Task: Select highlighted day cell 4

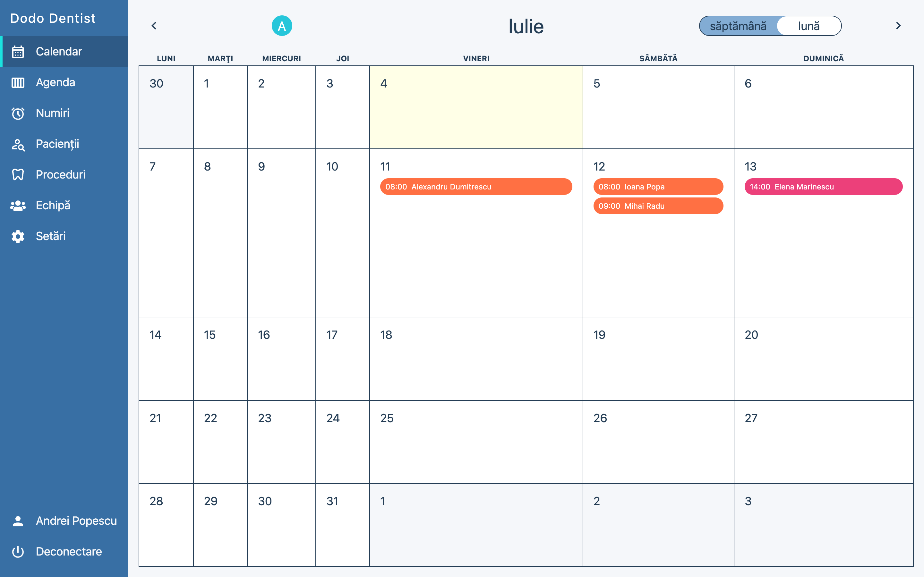Action: coord(476,107)
